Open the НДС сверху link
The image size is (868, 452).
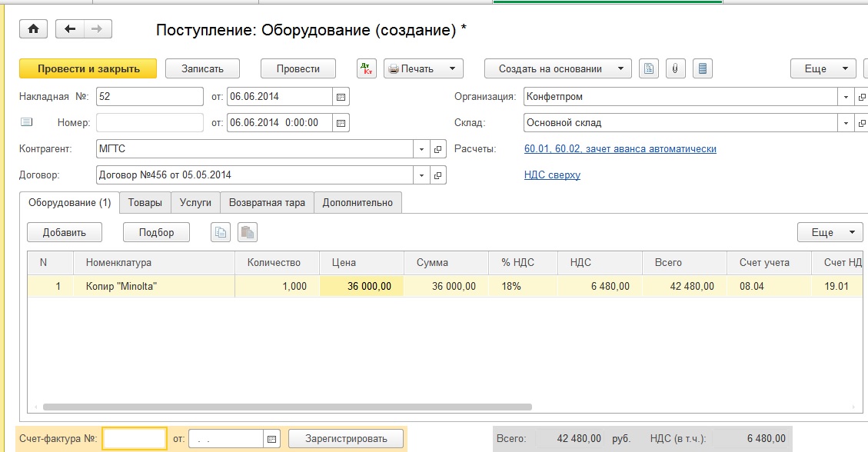pos(552,175)
